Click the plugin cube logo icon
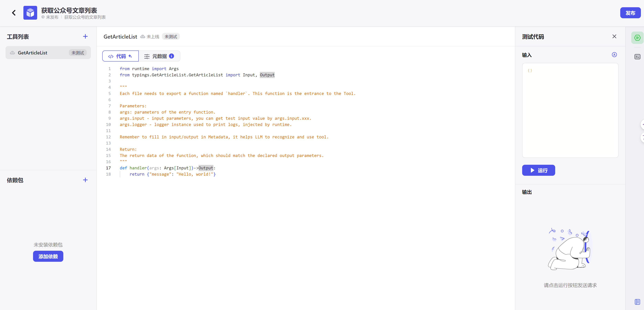 pos(30,13)
